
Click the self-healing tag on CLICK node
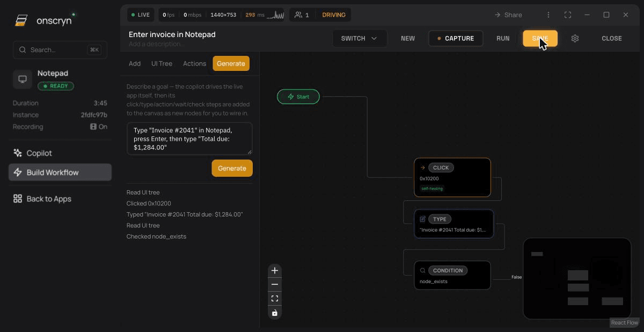tap(432, 189)
